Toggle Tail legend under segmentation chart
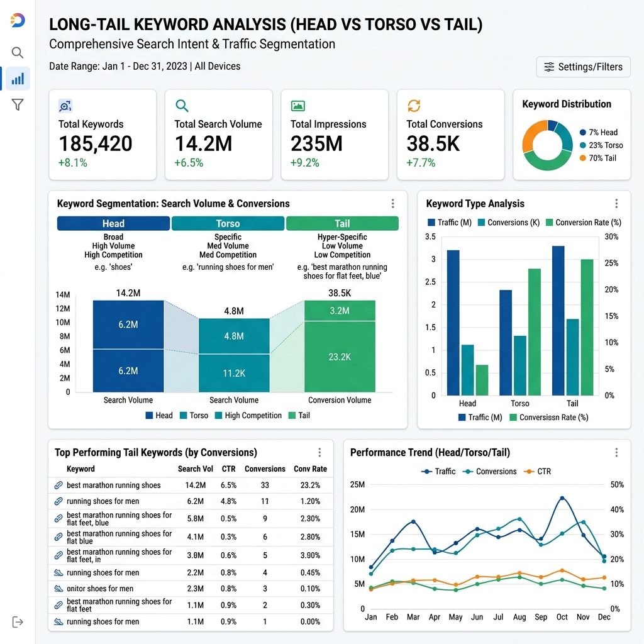 click(x=299, y=416)
